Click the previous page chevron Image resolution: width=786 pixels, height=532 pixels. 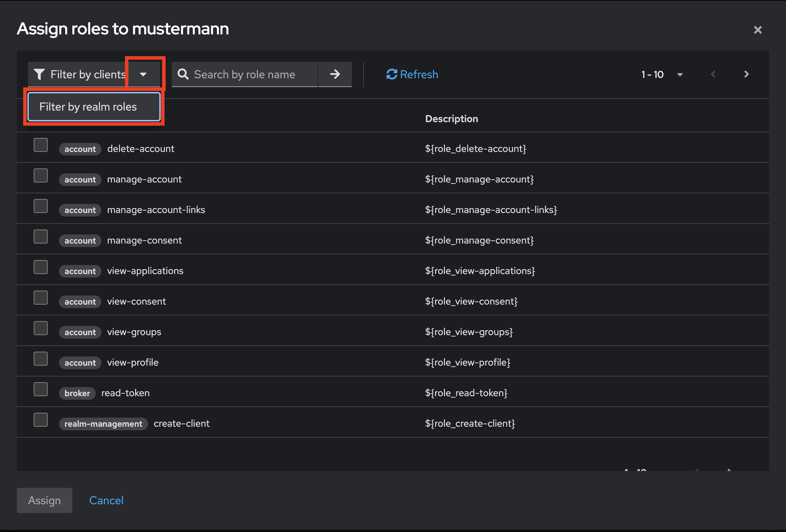[713, 74]
